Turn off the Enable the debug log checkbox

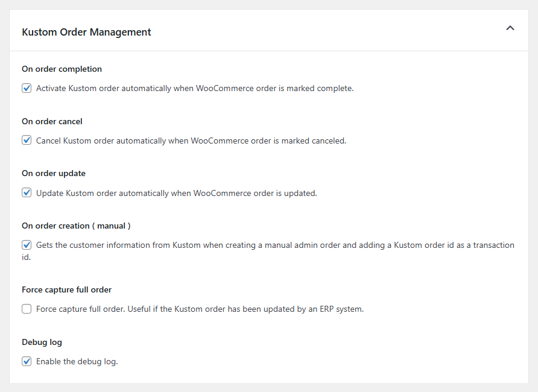tap(27, 362)
